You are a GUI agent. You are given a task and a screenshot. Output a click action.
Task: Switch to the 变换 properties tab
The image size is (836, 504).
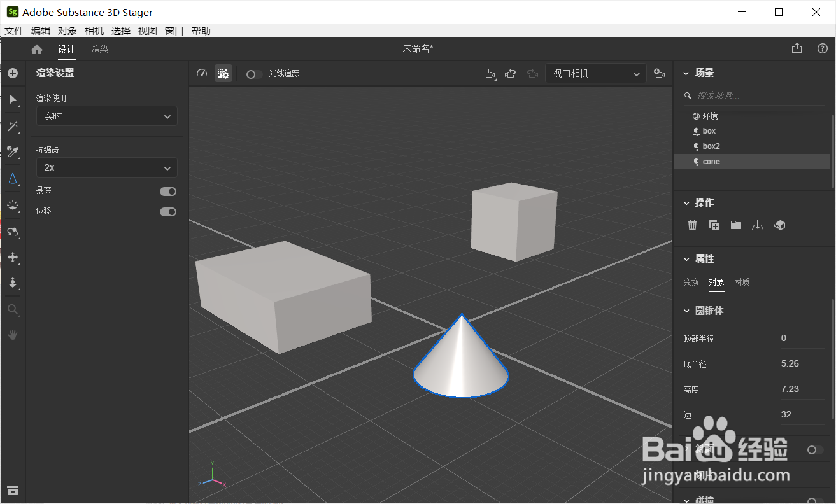click(691, 282)
